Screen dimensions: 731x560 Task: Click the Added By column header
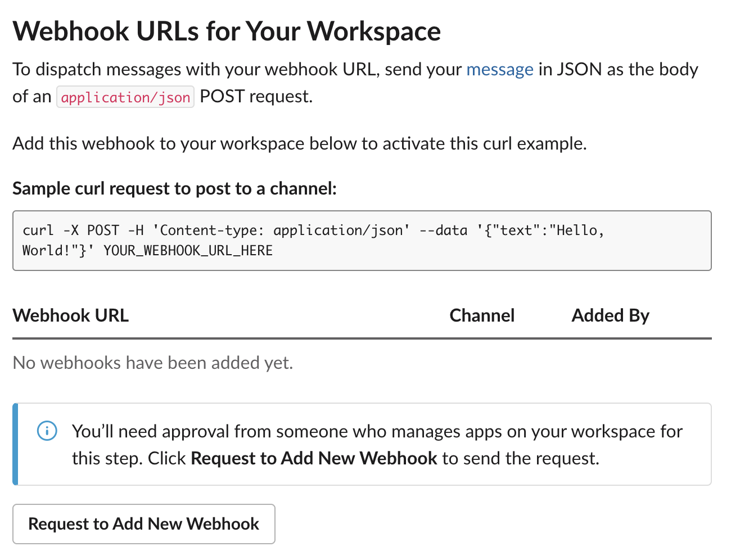click(610, 315)
